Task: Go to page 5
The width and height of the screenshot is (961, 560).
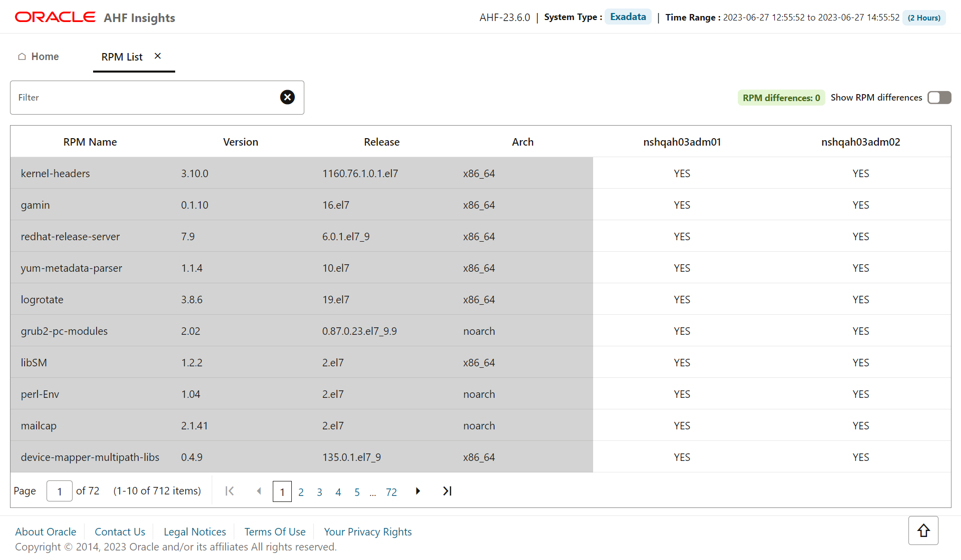Action: click(357, 492)
